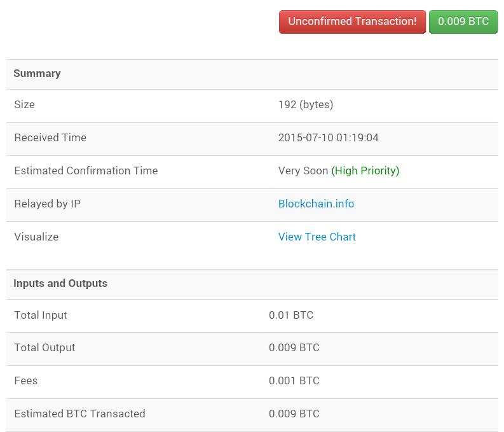The width and height of the screenshot is (504, 432).
Task: Select the Relayed by IP label
Action: point(47,204)
